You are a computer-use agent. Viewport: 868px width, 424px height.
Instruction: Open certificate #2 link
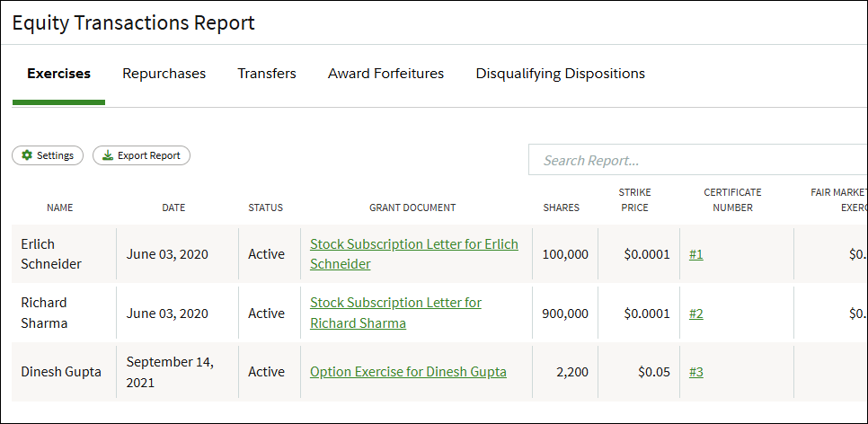click(695, 314)
